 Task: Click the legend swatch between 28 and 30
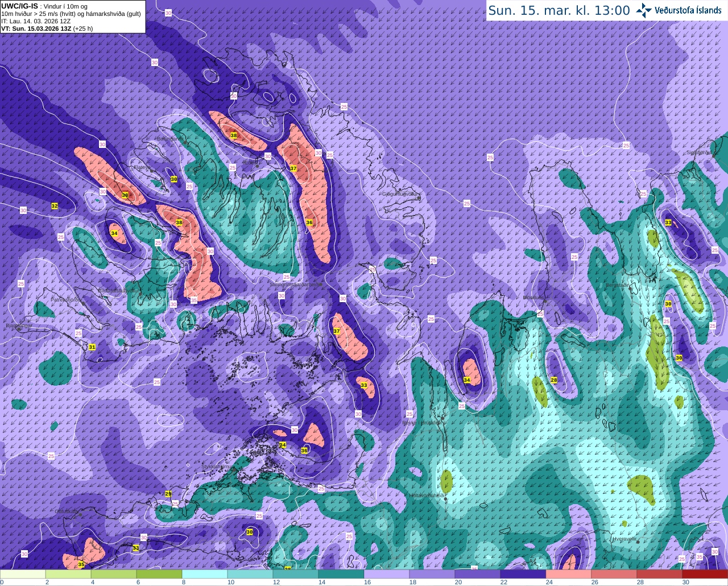click(x=660, y=574)
